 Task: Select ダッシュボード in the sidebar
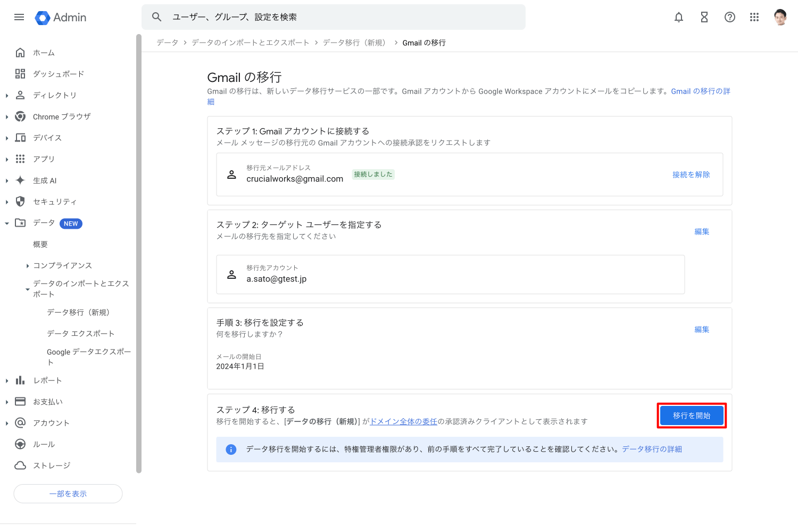point(59,74)
